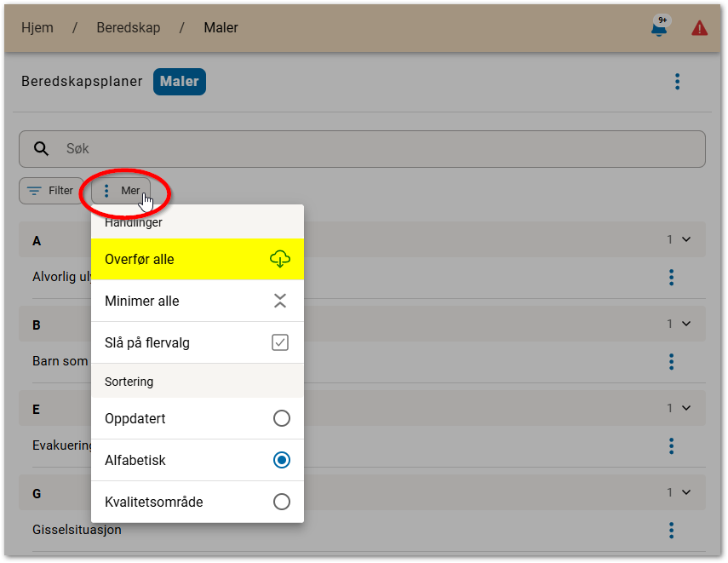728x563 pixels.
Task: Click the Søk search input field
Action: (375, 149)
